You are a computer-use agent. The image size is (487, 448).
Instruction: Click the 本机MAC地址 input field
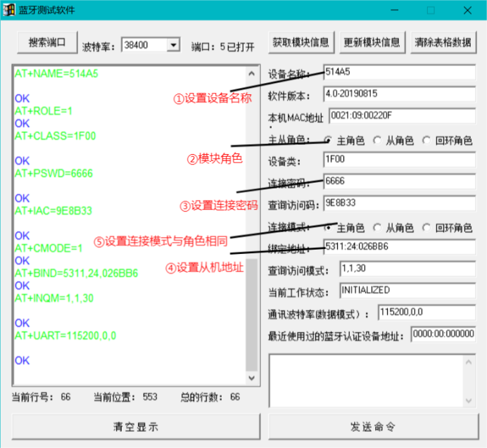click(x=403, y=116)
